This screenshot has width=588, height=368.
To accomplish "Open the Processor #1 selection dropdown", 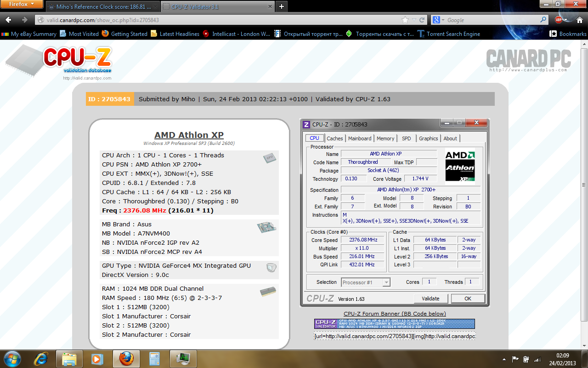I will 366,282.
